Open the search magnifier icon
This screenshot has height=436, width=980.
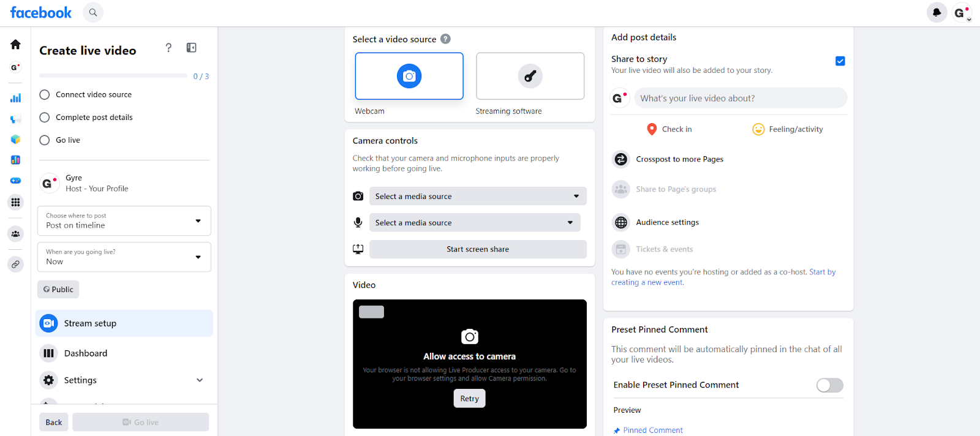pyautogui.click(x=93, y=12)
